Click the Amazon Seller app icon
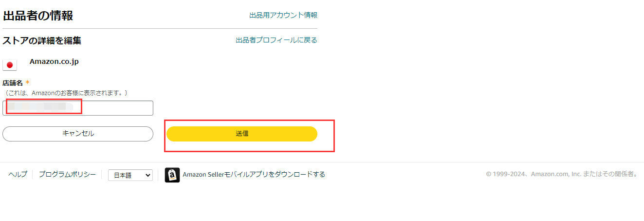 click(172, 175)
